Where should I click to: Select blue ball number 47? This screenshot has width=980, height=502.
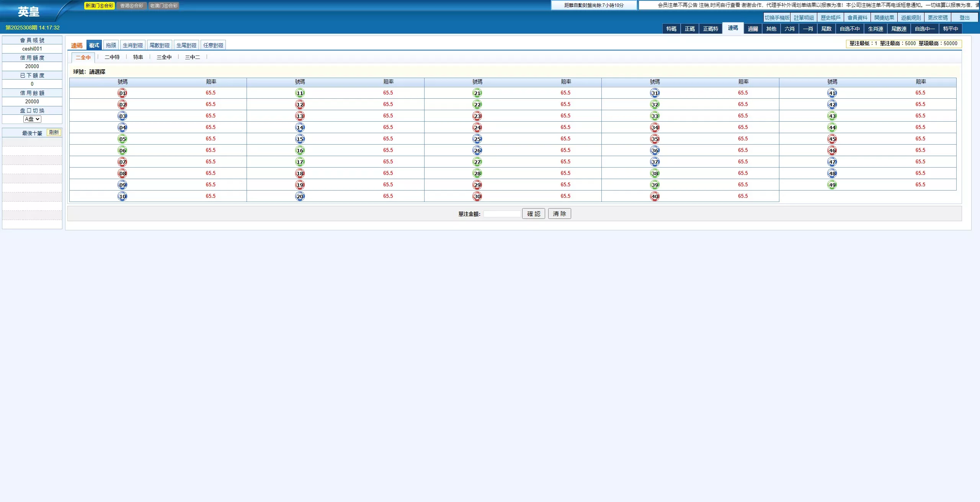pyautogui.click(x=832, y=162)
